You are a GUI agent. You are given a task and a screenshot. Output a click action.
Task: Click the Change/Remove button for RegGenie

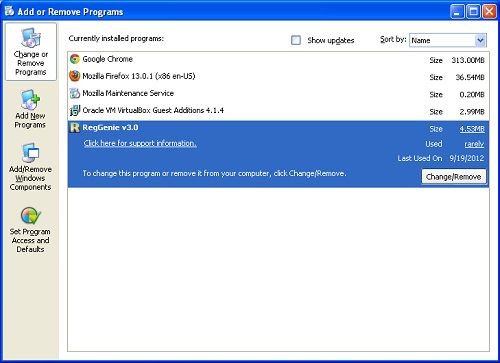(x=453, y=176)
